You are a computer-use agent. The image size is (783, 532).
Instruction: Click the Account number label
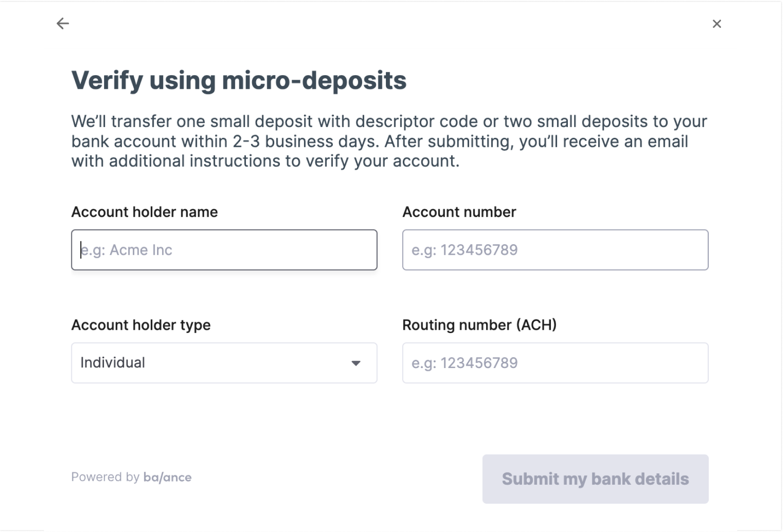click(x=459, y=212)
